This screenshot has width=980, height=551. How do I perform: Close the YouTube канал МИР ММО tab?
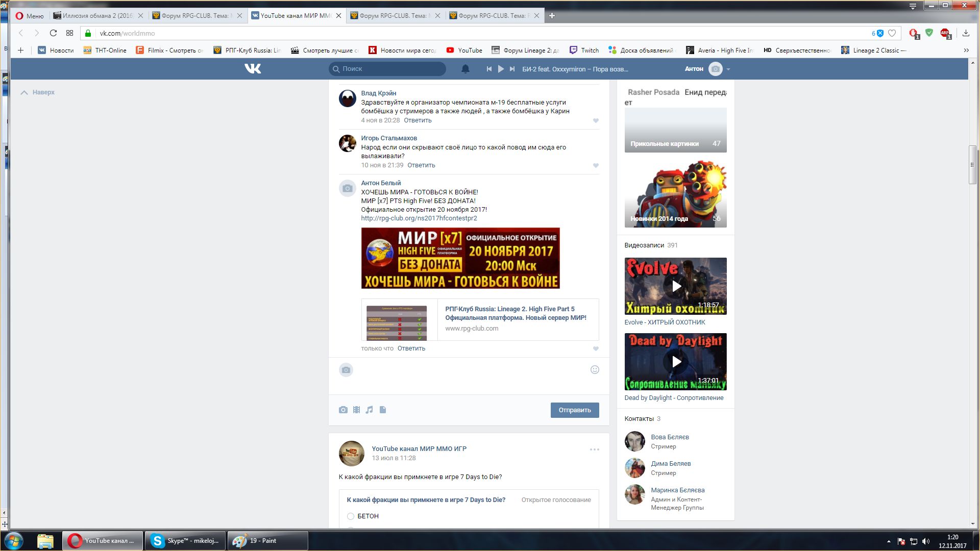[x=338, y=16]
